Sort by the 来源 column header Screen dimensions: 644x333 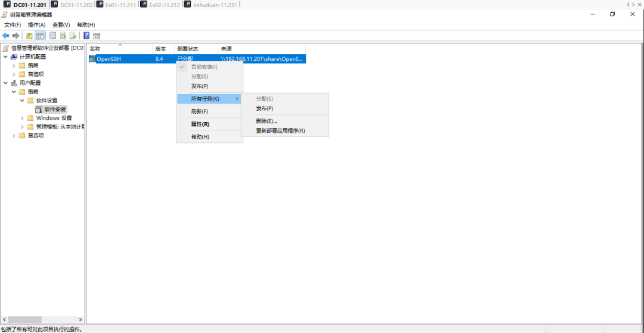click(262, 49)
